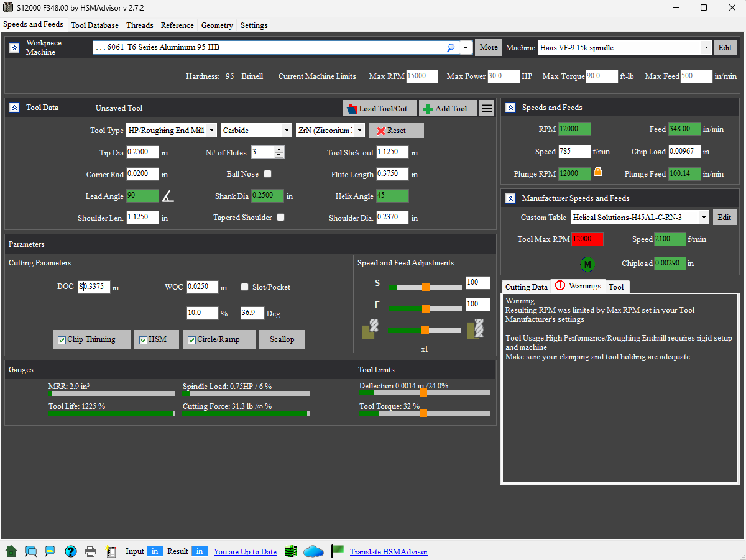Enable the Slot/Pocket checkbox
This screenshot has width=746, height=560.
coord(245,287)
